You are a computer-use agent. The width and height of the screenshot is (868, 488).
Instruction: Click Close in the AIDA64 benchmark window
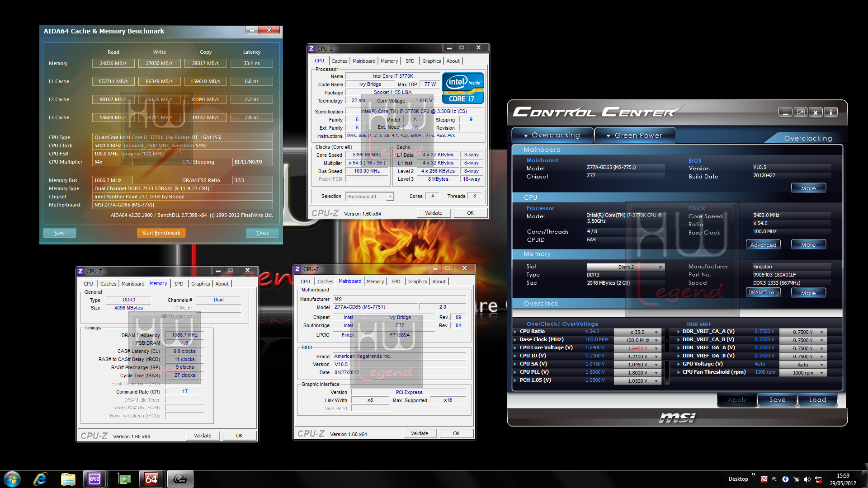[x=262, y=233]
